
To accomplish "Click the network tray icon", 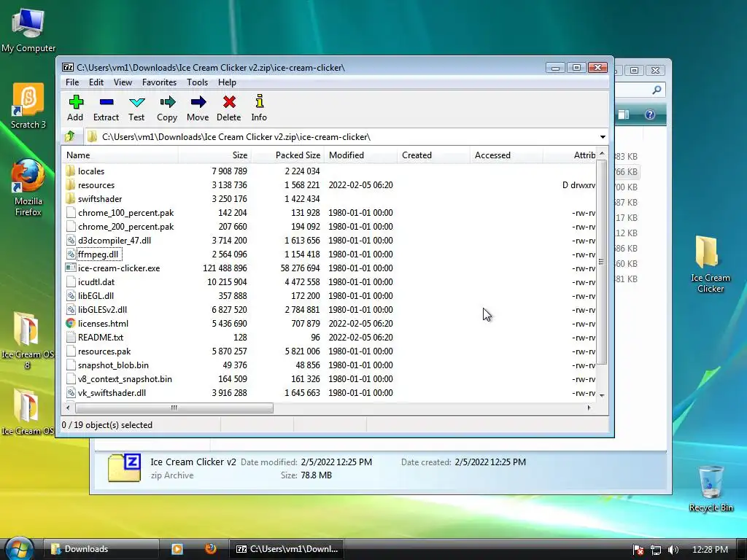I will pyautogui.click(x=656, y=550).
